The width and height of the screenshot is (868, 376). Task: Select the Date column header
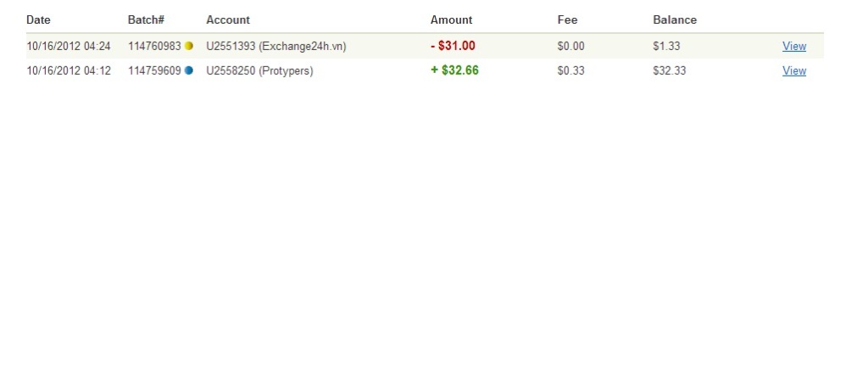[38, 20]
